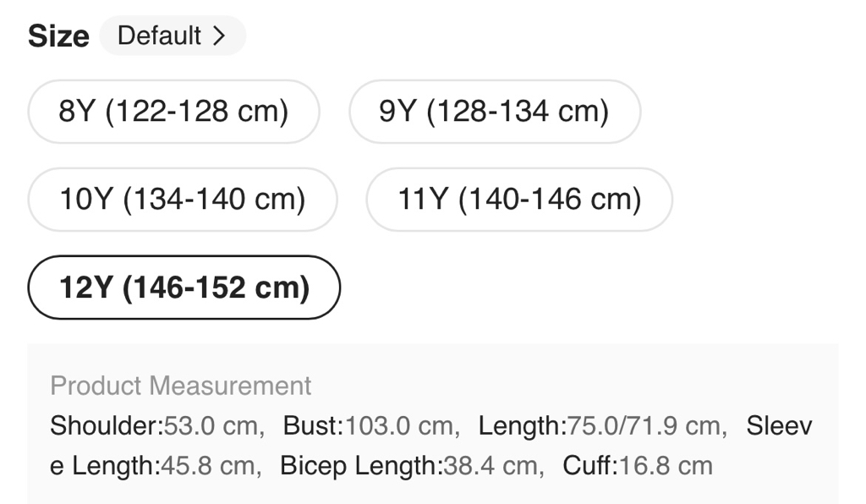Click the 16.8 cm cuff value
The image size is (866, 504).
(x=665, y=465)
